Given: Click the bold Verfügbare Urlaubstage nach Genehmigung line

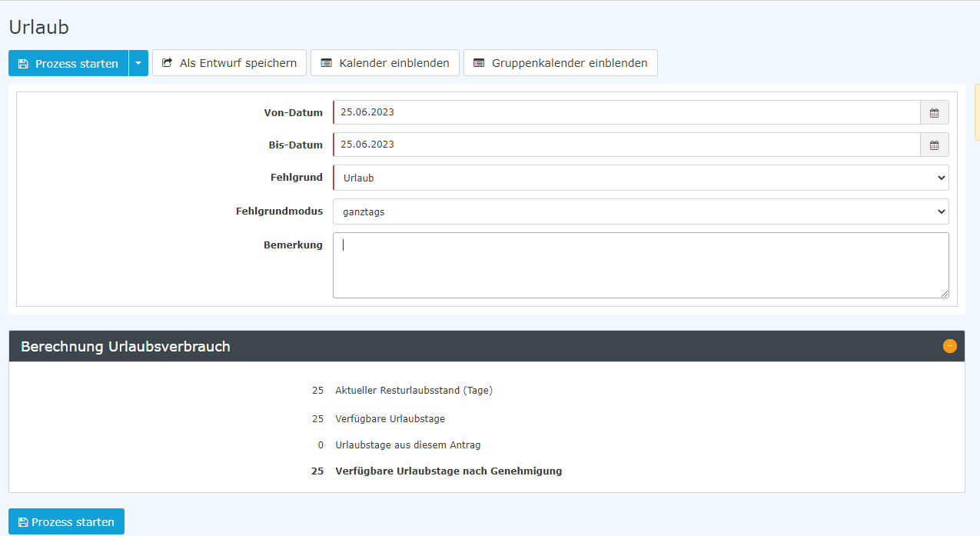Looking at the screenshot, I should pos(448,471).
